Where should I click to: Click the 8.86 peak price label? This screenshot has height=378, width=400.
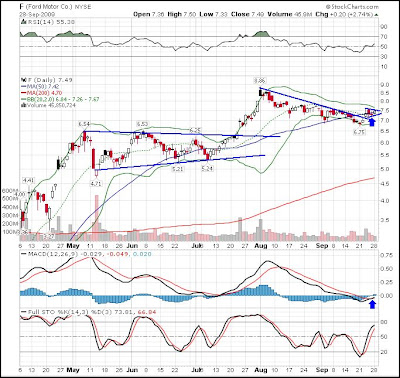click(260, 81)
